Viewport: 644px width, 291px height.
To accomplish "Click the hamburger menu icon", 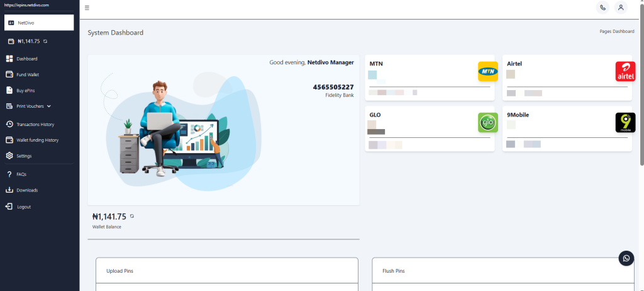I will click(87, 8).
